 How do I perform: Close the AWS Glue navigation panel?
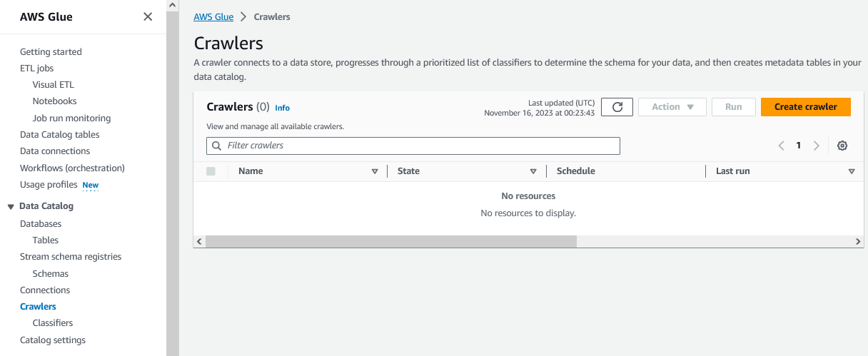(148, 16)
